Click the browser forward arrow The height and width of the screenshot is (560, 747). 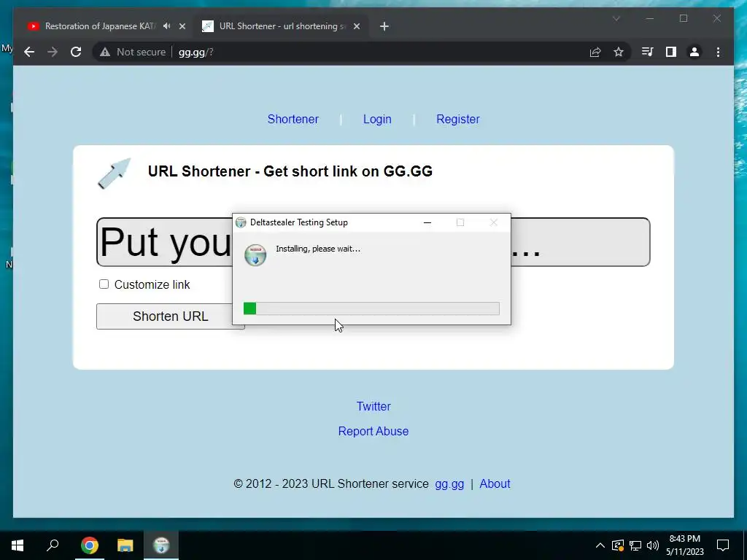click(53, 52)
